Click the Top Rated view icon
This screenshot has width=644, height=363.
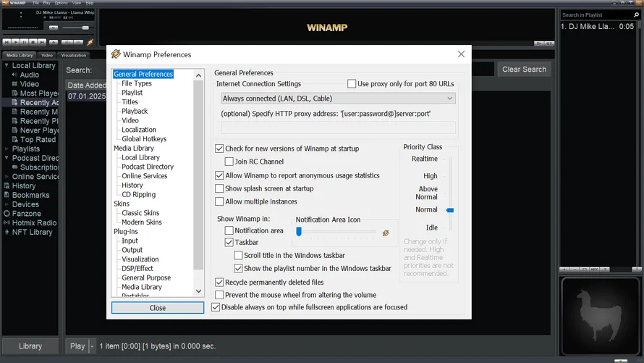(x=14, y=139)
